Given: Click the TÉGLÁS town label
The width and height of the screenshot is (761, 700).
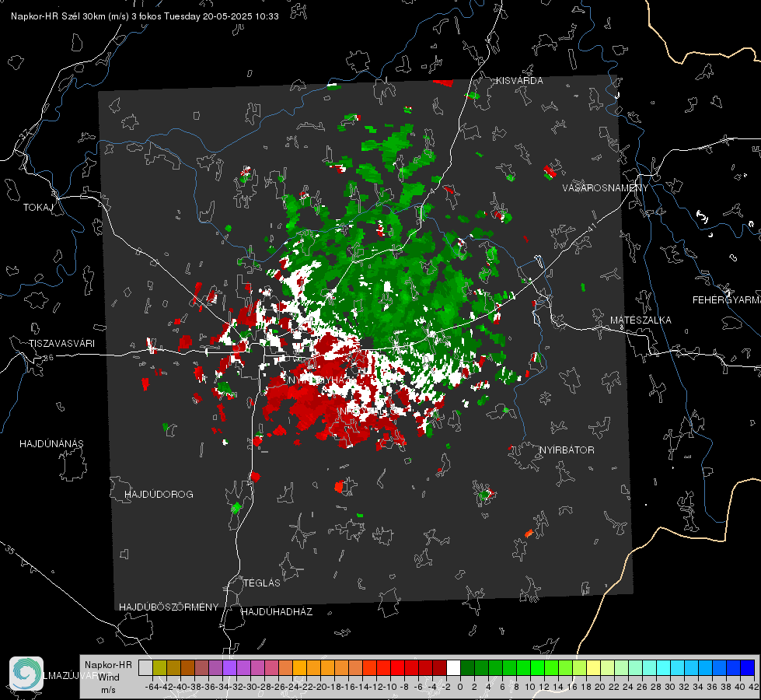Looking at the screenshot, I should pyautogui.click(x=262, y=583).
